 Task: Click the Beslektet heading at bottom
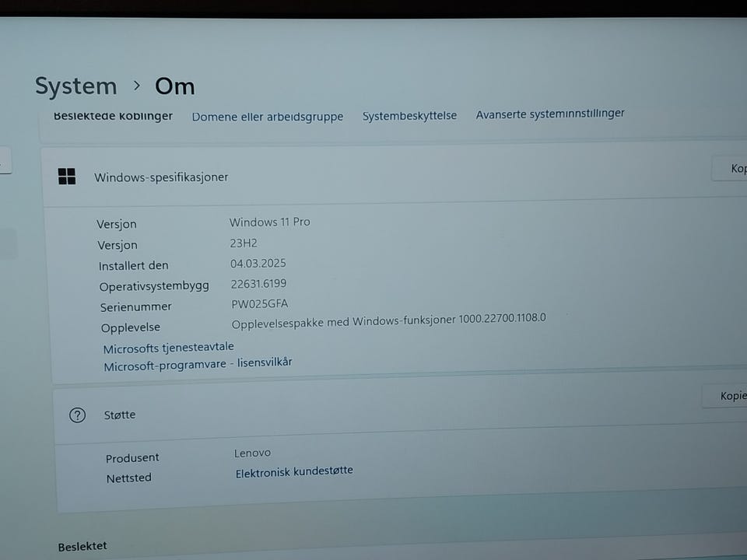82,546
